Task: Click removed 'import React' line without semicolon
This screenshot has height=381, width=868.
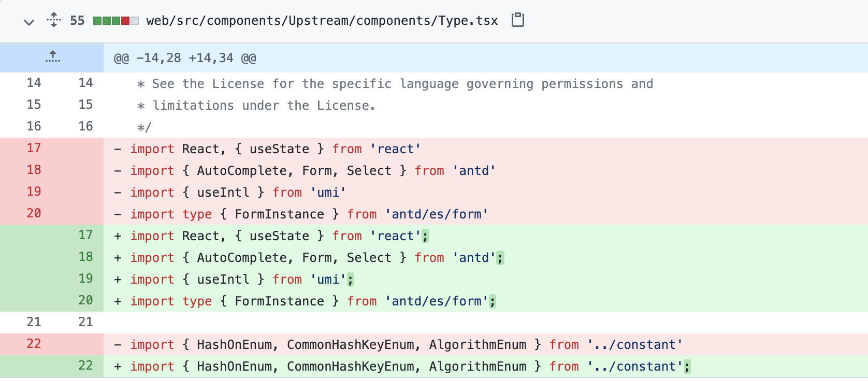Action: click(x=486, y=149)
